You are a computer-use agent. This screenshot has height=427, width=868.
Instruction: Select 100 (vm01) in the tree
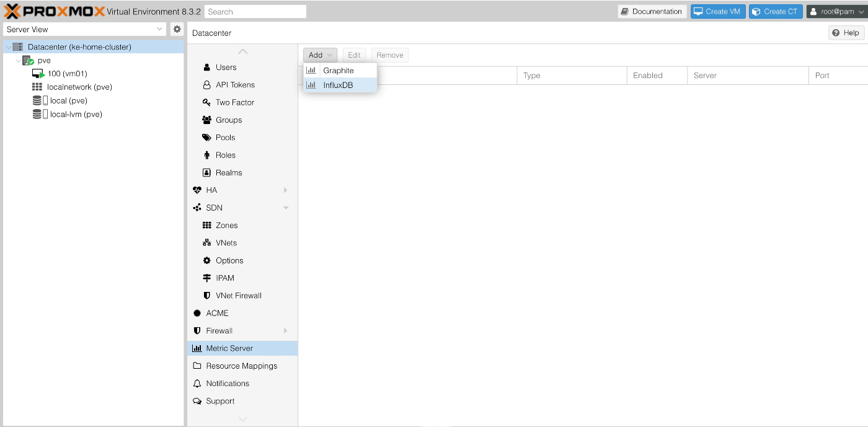[x=68, y=74]
